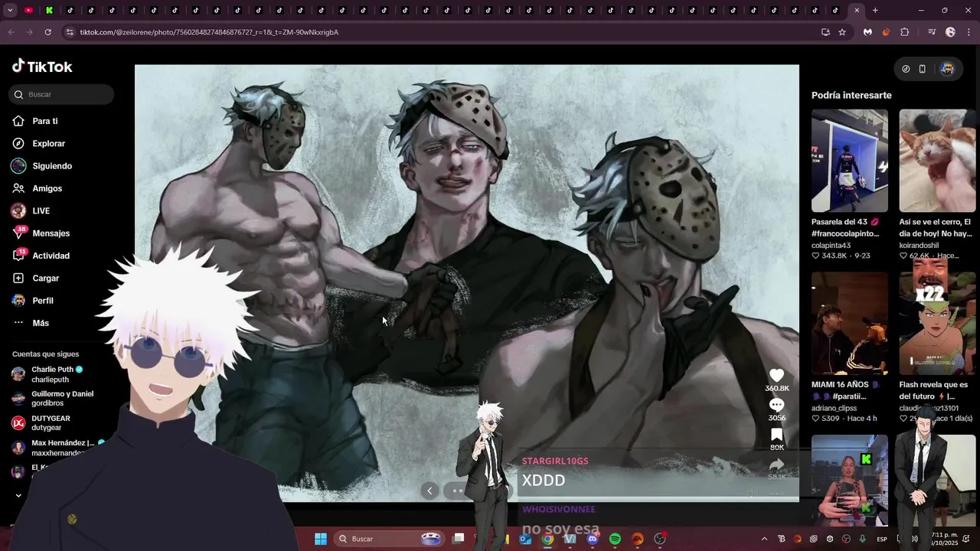
Task: Open the Windows Start menu
Action: (x=321, y=539)
